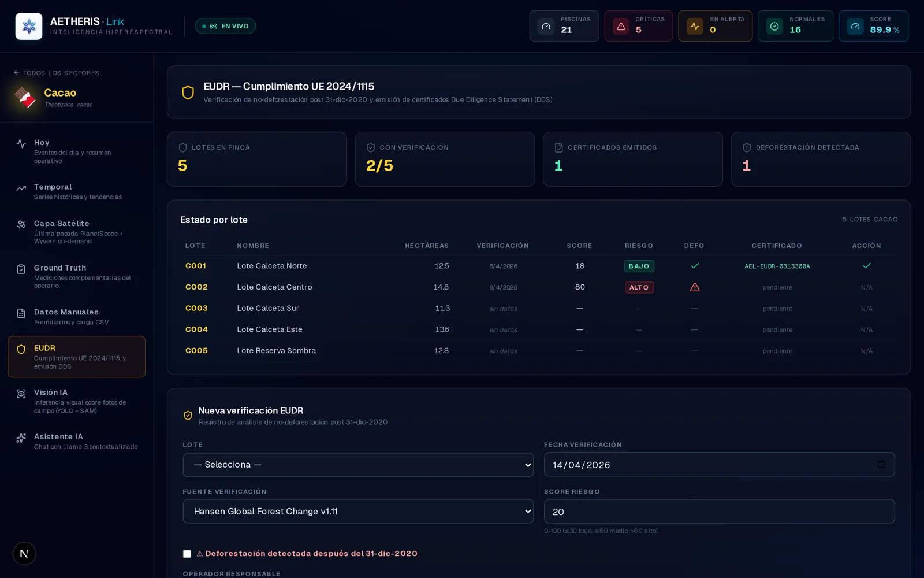Click the C003 lot code
924x578 pixels.
196,308
